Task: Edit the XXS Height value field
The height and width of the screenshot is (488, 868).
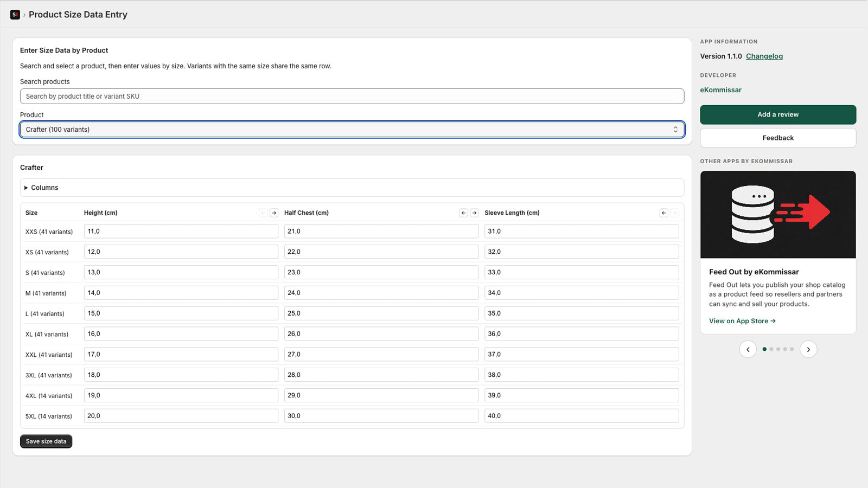Action: point(181,231)
